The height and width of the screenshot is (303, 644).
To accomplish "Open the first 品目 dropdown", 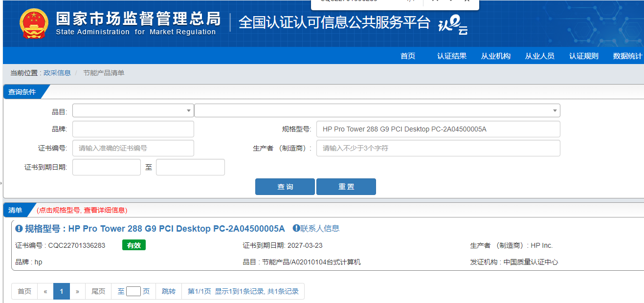I will [x=133, y=110].
